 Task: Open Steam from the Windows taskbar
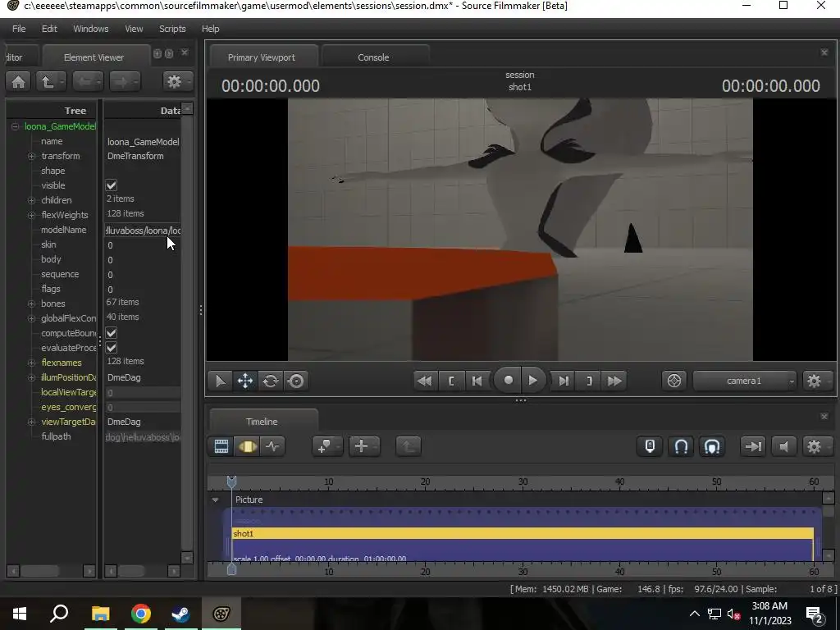[x=180, y=614]
